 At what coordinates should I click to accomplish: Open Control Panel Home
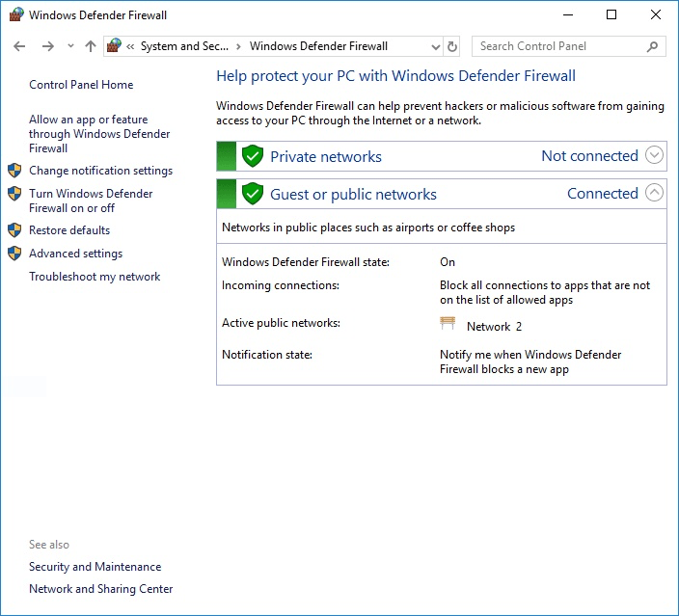tap(81, 85)
